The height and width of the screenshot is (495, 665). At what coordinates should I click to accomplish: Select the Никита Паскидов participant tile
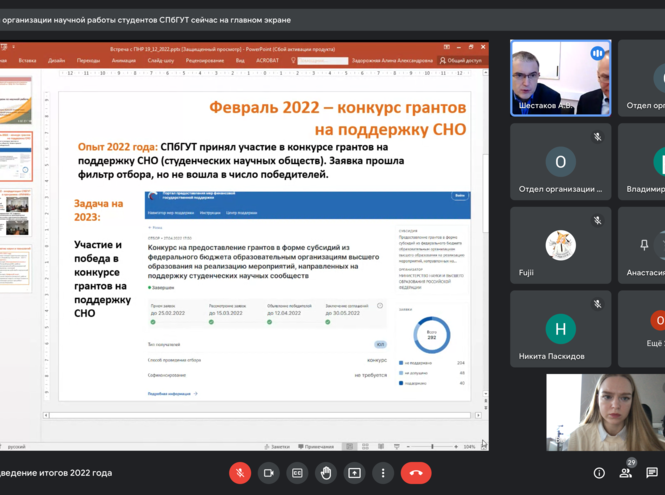560,329
